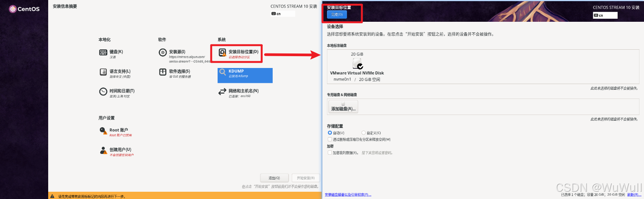The height and width of the screenshot is (199, 644).
Task: Click orange warning bar message text
Action: pos(92,197)
